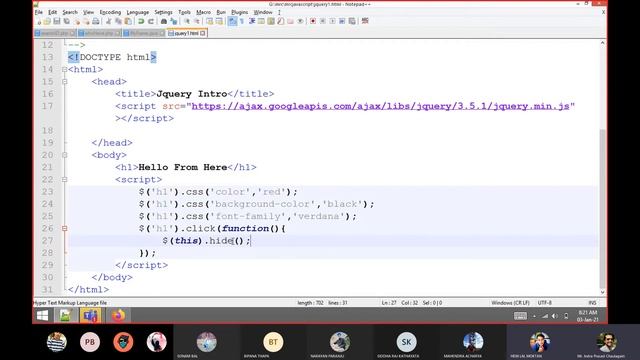Open the Macro menu
The image size is (640, 360).
[x=203, y=12]
